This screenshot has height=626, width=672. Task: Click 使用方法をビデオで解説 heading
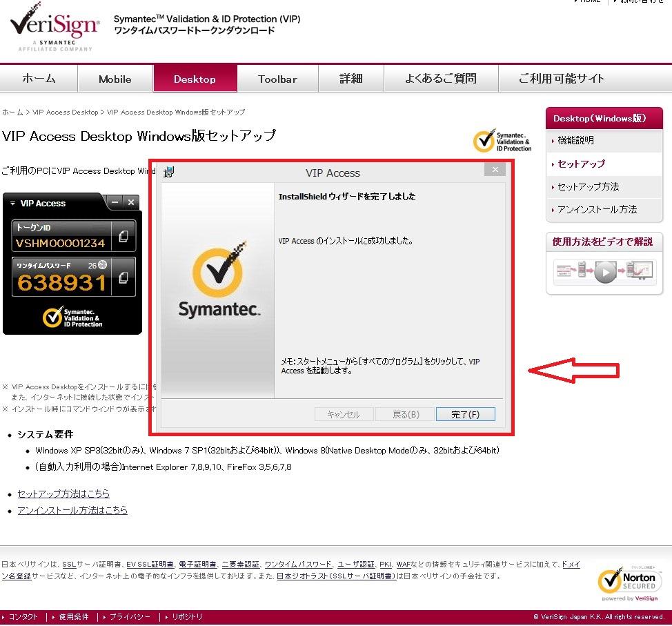(602, 242)
